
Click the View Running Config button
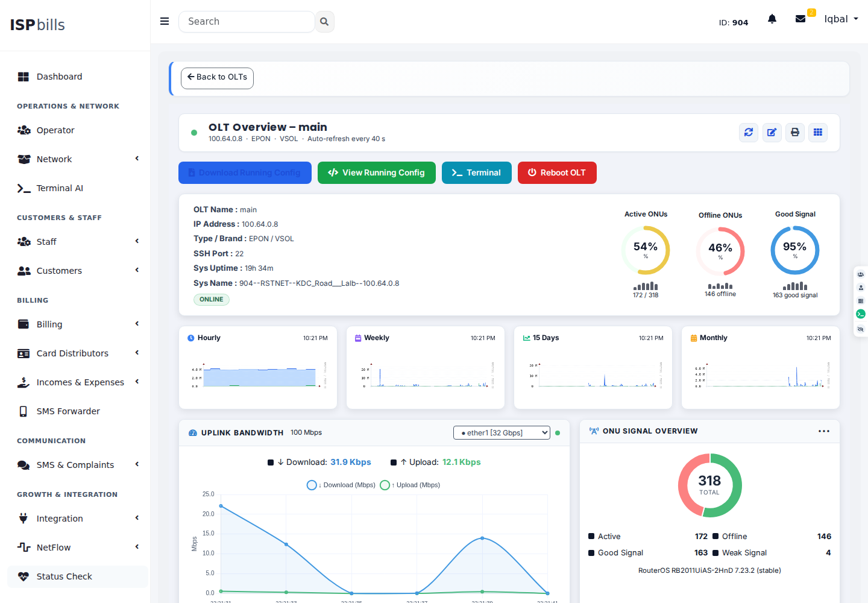(x=377, y=172)
